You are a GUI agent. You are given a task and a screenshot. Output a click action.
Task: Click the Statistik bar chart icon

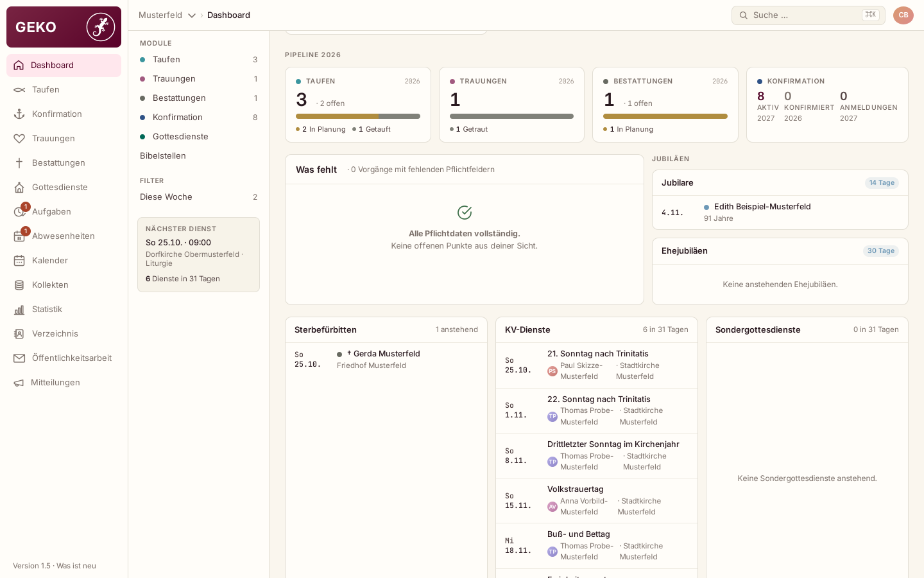pyautogui.click(x=19, y=310)
